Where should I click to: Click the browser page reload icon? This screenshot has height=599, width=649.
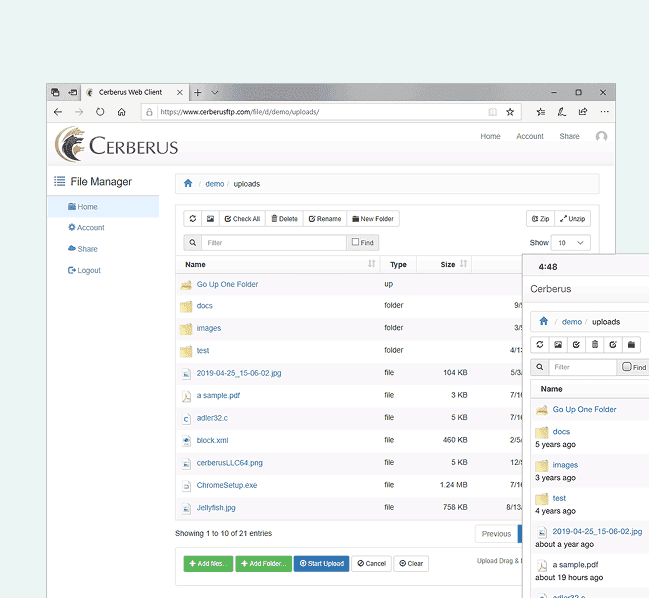[x=100, y=112]
